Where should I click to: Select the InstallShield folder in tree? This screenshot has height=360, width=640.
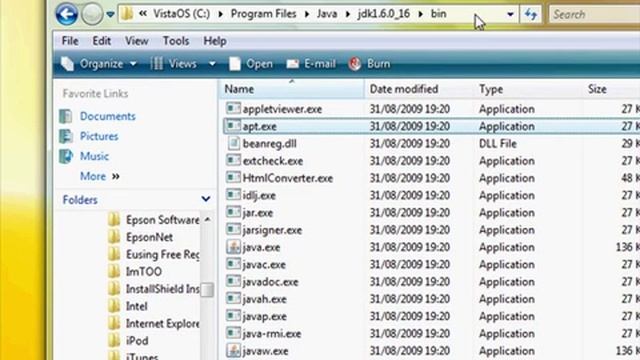[x=162, y=289]
